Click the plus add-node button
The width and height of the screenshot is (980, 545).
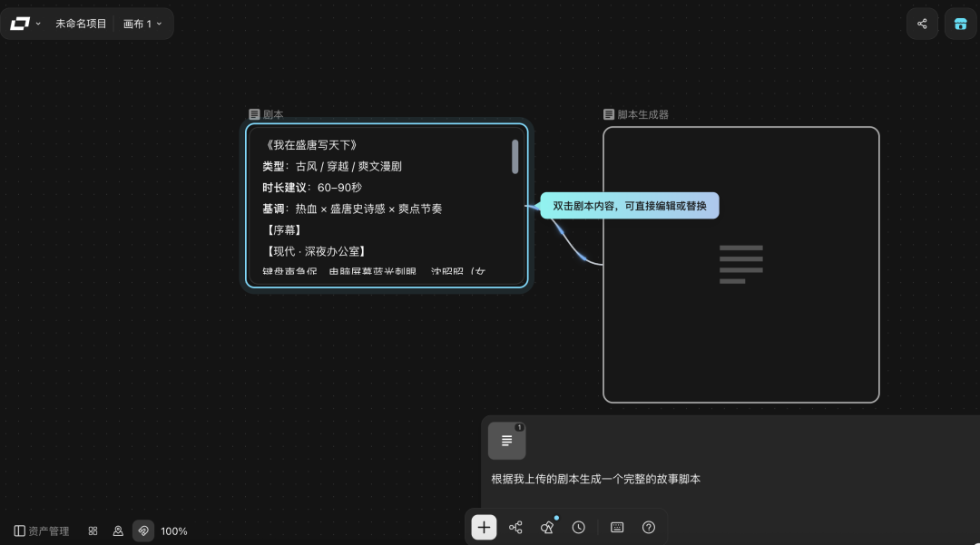coord(484,528)
